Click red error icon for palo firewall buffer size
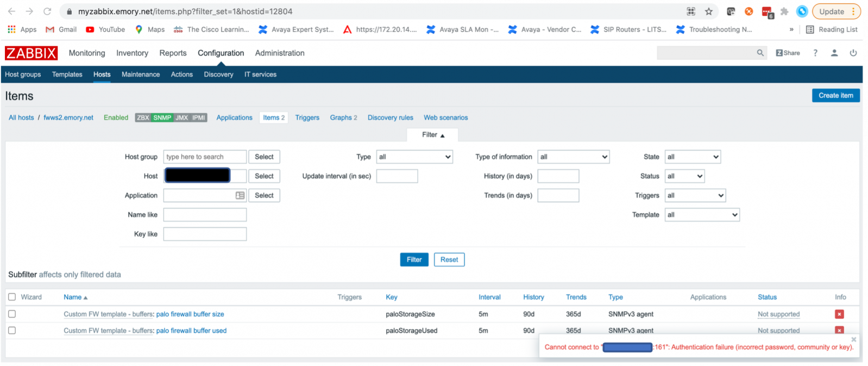 839,314
